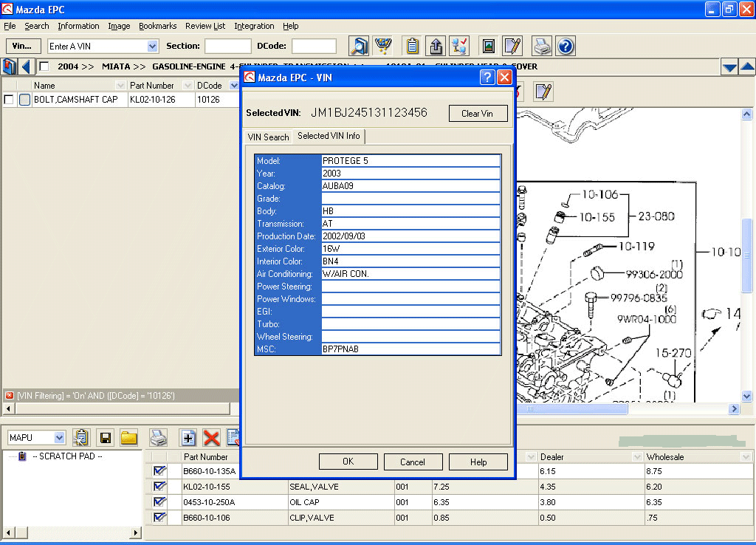Uncheck the KL02-10-155 row checkbox
Viewport: 756px width, 545px height.
point(159,486)
